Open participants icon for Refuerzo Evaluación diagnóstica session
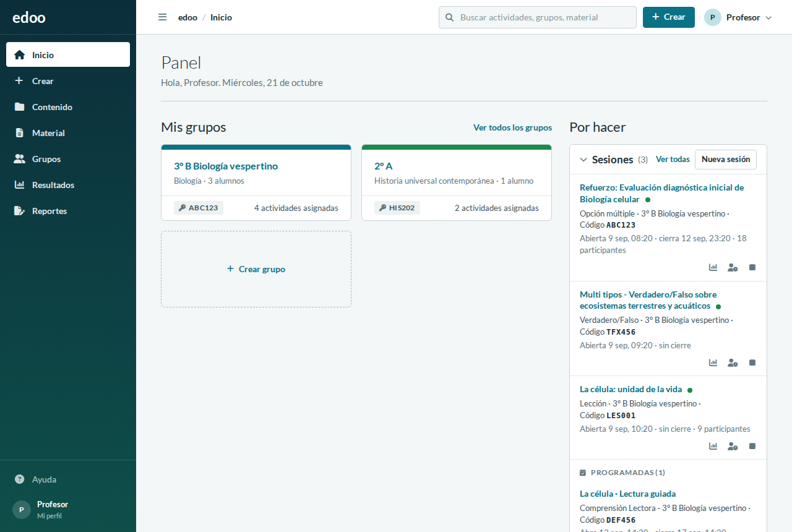The width and height of the screenshot is (792, 532). (x=733, y=267)
